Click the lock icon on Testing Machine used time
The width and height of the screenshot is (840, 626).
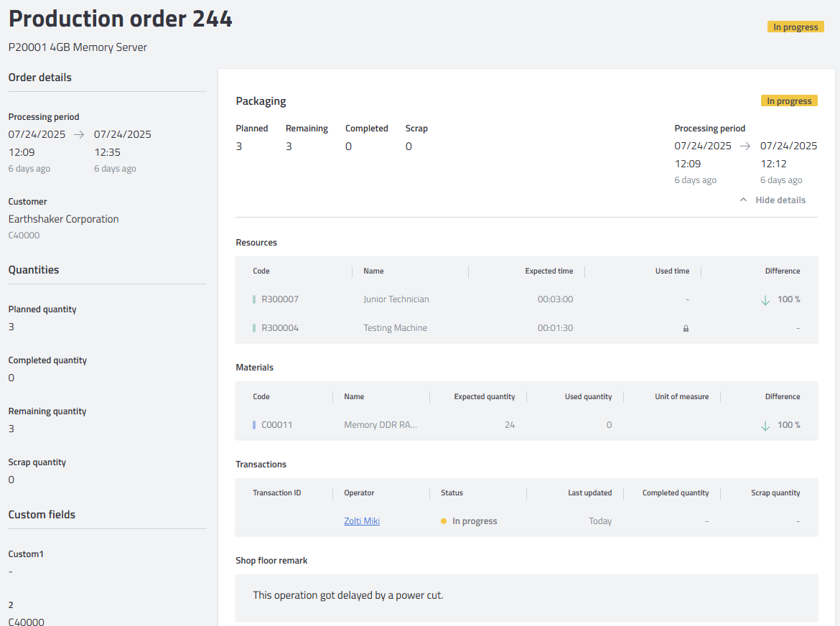(686, 328)
